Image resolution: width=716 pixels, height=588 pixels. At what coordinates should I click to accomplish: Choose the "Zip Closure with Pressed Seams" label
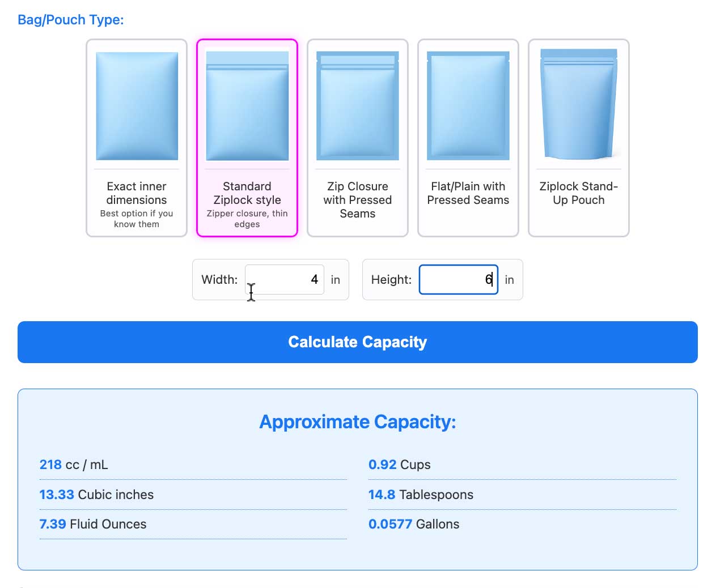click(358, 200)
